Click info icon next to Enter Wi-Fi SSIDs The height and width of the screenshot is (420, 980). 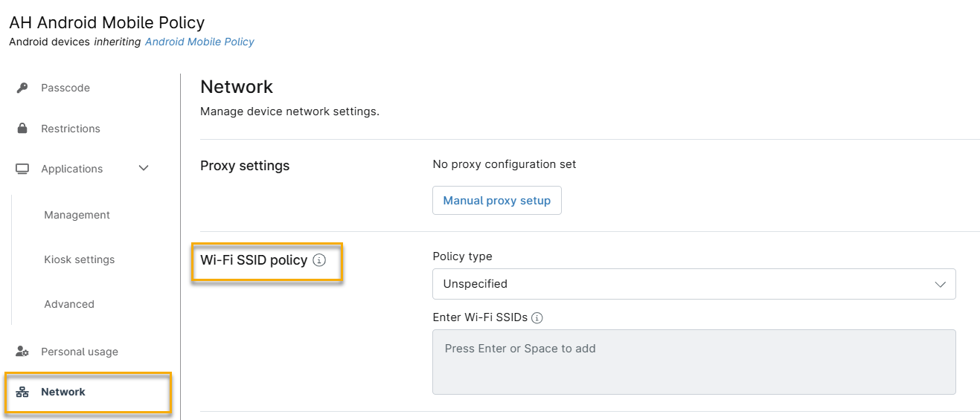(537, 317)
